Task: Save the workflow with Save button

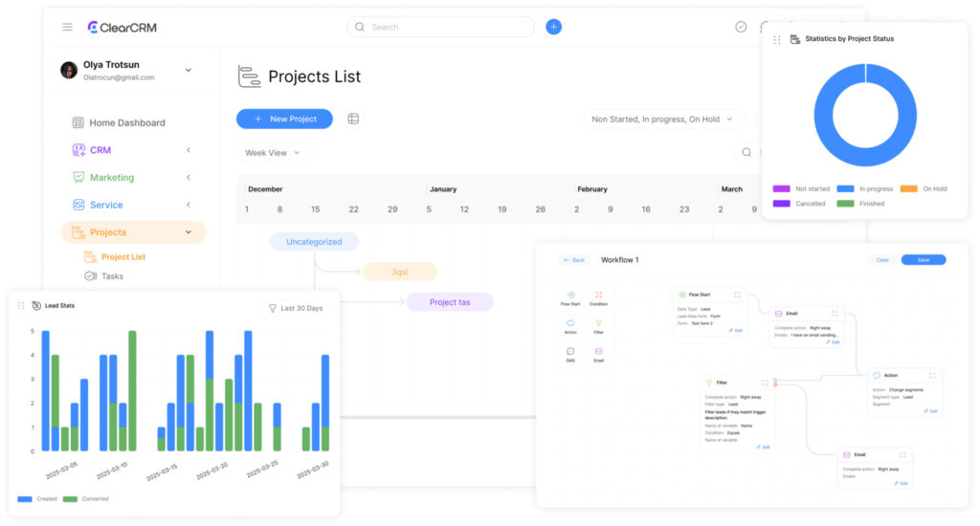Action: pyautogui.click(x=923, y=260)
